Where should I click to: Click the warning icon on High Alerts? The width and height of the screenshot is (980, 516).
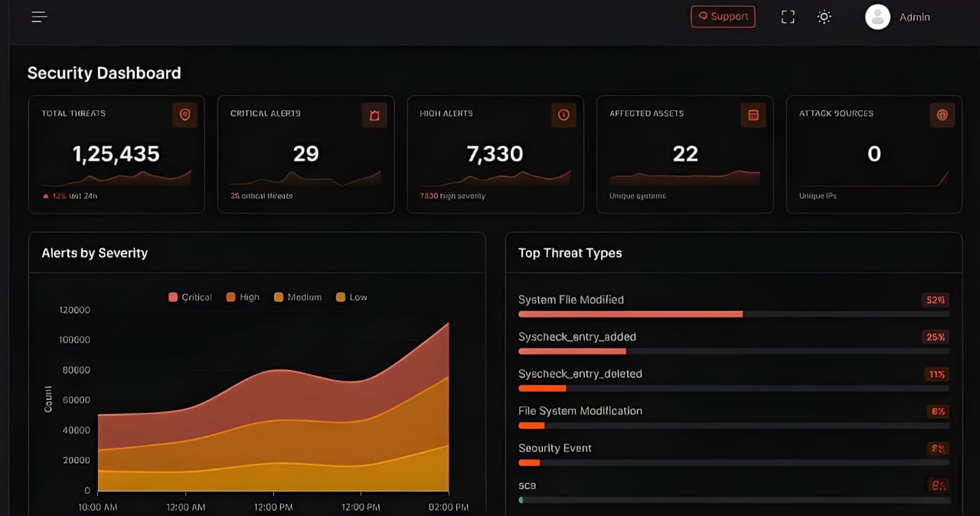(x=563, y=115)
